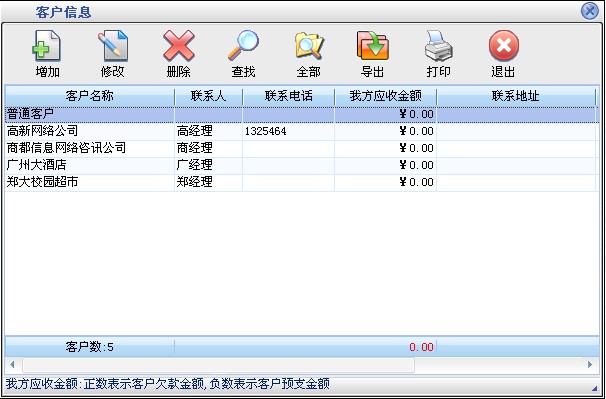
Task: Open the 查找 search magnifier icon
Action: (243, 46)
